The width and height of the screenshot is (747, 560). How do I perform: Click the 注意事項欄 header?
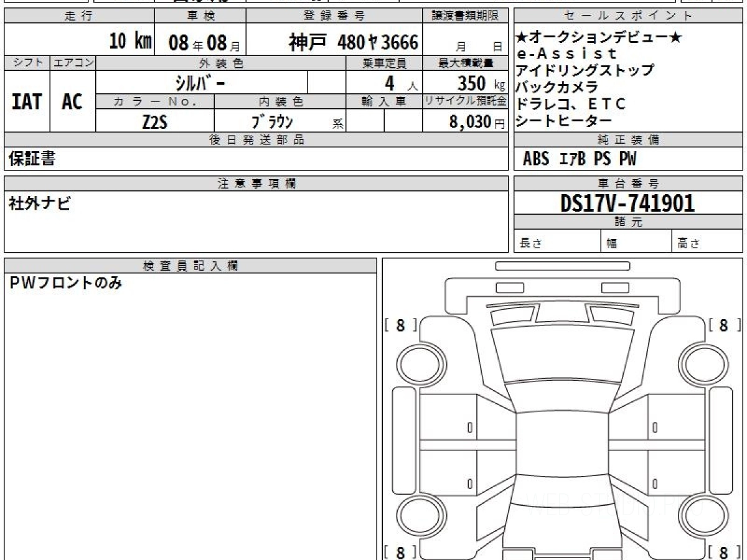tap(256, 184)
